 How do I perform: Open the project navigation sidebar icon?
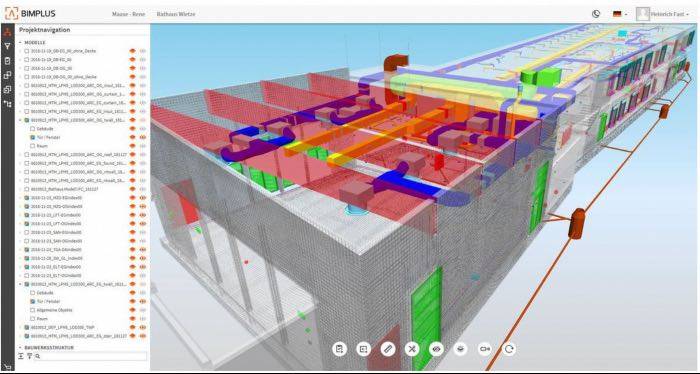pos(7,32)
